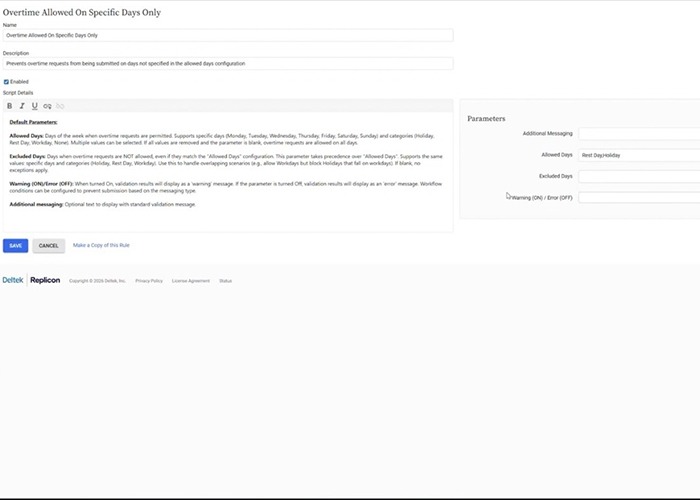Click the copyright 2026 Deltek, Inc. text
The image size is (700, 500).
pyautogui.click(x=97, y=281)
